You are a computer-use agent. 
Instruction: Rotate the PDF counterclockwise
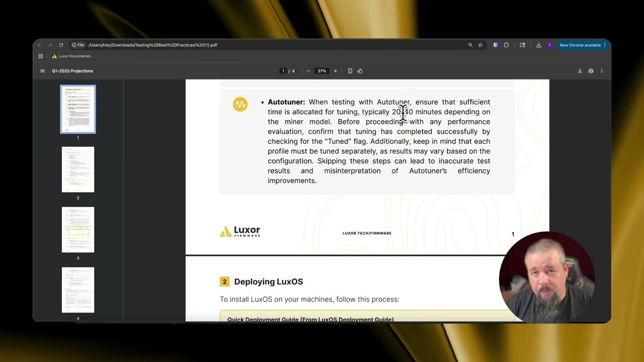click(x=360, y=71)
